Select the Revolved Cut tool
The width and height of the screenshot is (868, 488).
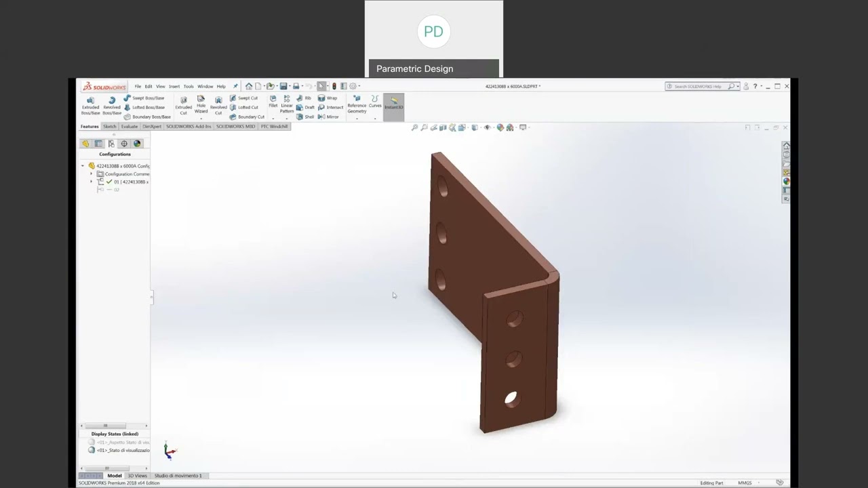tap(218, 105)
